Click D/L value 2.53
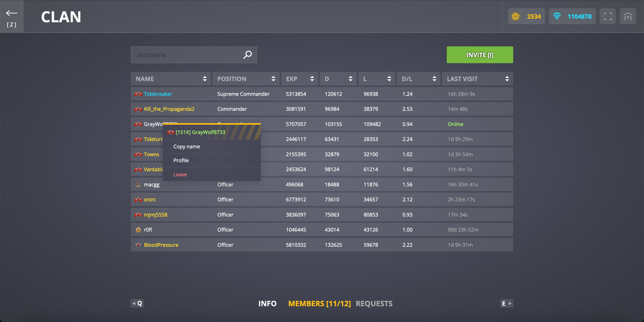Image resolution: width=644 pixels, height=322 pixels. [408, 109]
